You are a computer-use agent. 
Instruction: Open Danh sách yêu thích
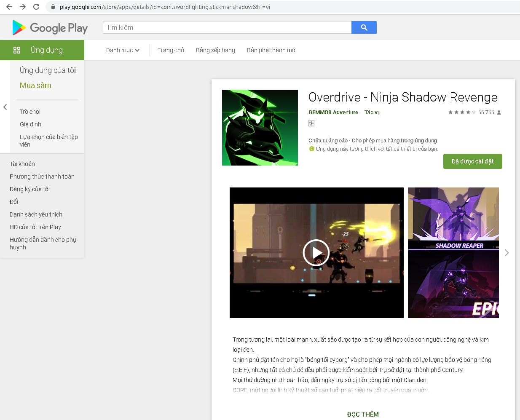point(36,214)
